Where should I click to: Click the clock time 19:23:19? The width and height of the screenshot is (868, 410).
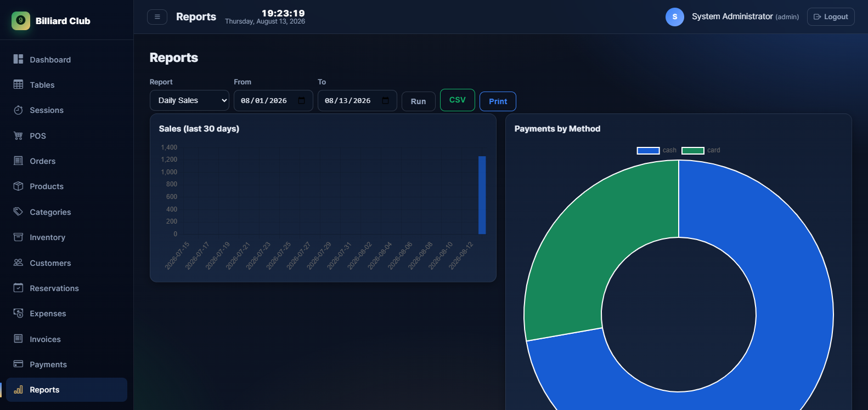point(283,13)
